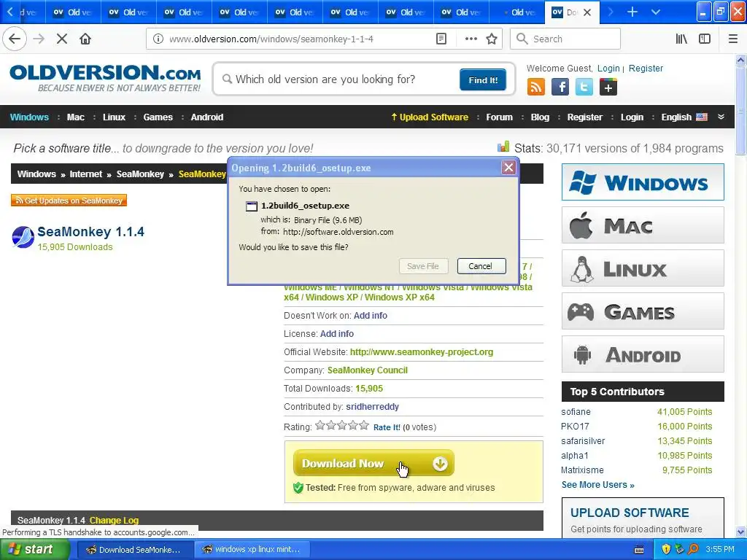
Task: Click Add info next to License
Action: [337, 334]
